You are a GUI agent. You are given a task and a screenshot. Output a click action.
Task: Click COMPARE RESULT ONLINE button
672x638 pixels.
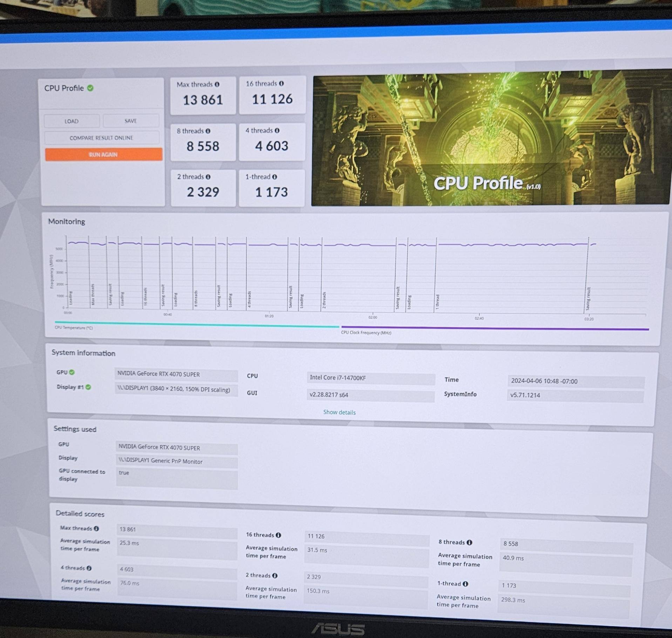click(101, 138)
